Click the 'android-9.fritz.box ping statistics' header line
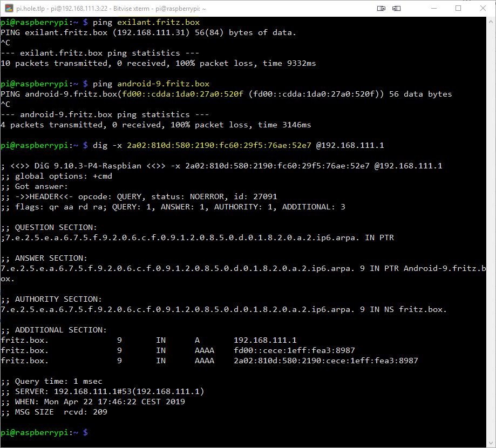 coord(105,114)
